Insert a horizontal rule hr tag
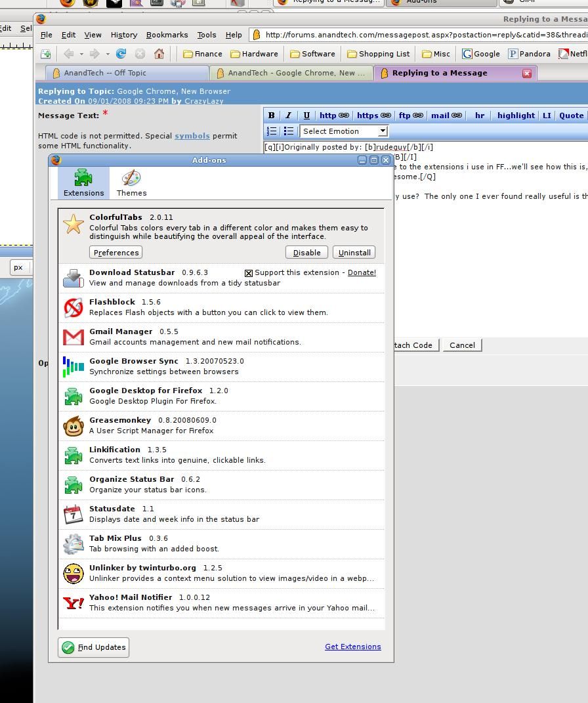The image size is (588, 703). click(x=480, y=116)
